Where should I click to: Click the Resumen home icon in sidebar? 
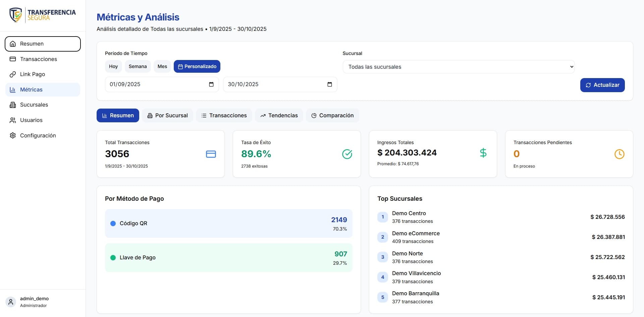coord(13,44)
